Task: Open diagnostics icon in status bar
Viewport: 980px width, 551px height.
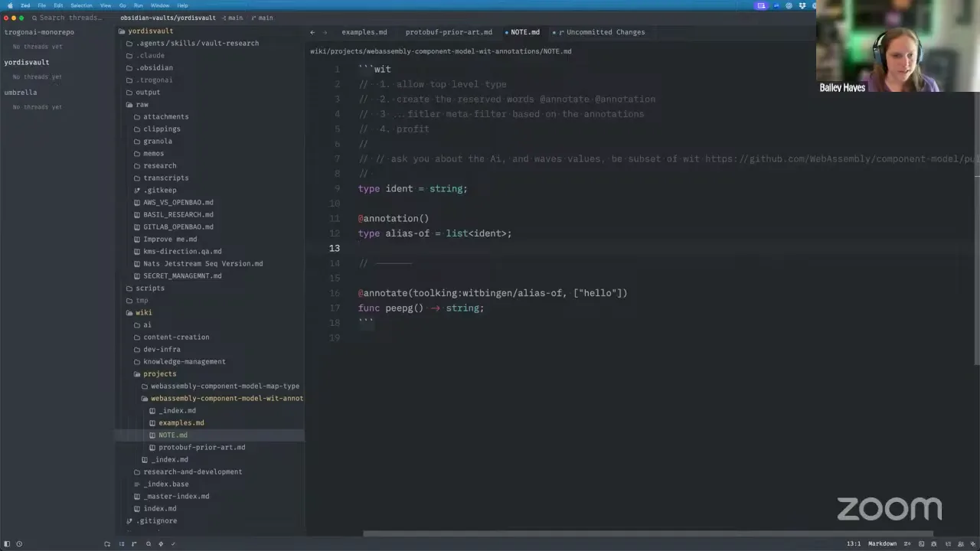Action: (161, 544)
